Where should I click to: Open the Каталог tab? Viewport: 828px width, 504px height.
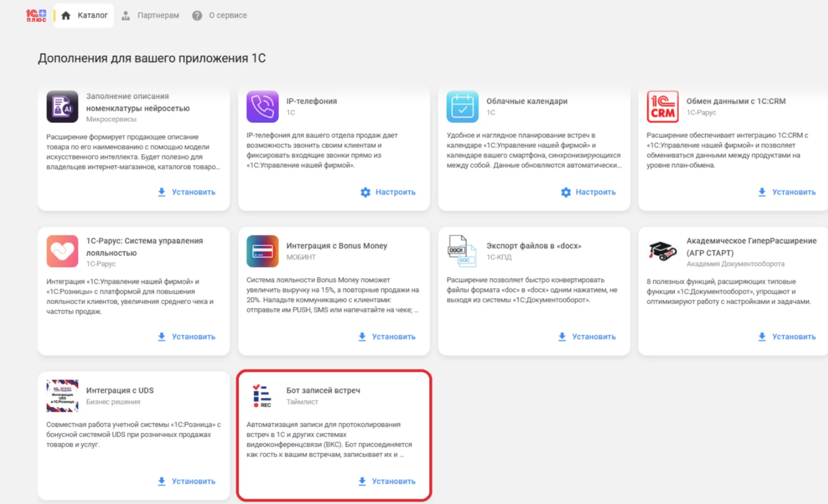click(x=84, y=15)
